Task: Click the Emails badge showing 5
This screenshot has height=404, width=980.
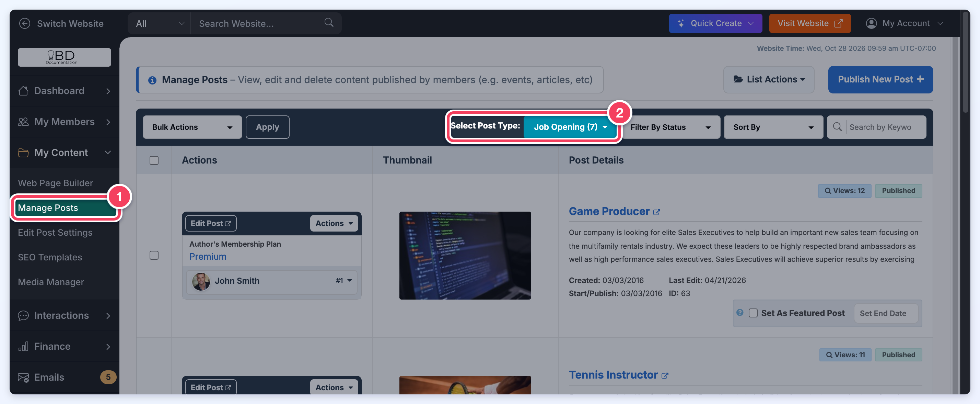Action: [108, 377]
